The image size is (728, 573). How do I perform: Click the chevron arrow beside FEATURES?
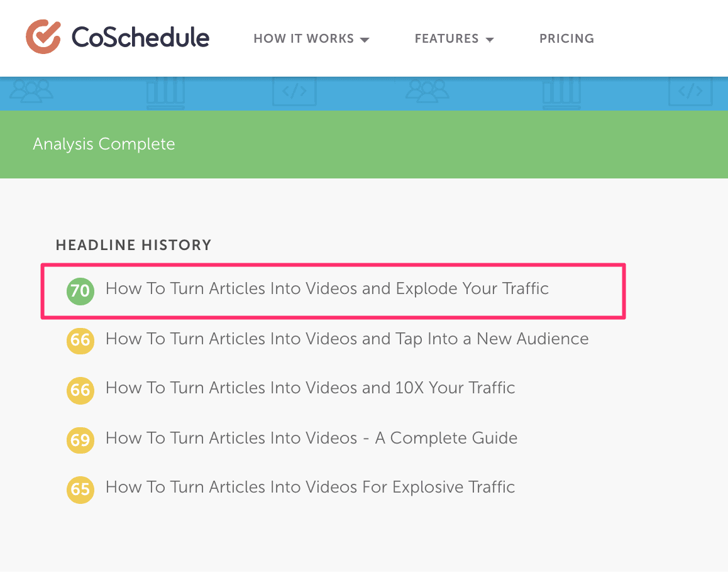click(490, 39)
